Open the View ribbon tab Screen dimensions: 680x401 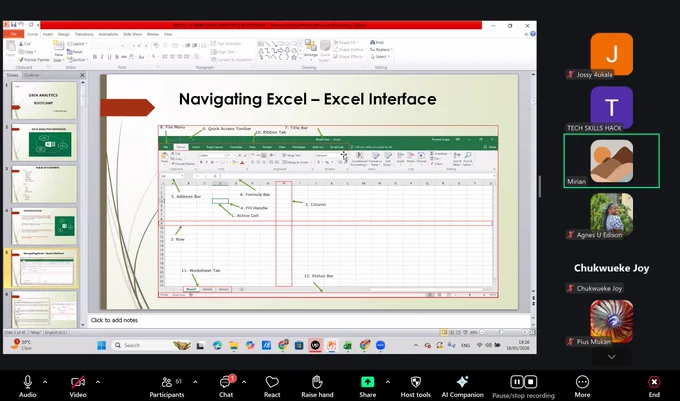point(168,34)
